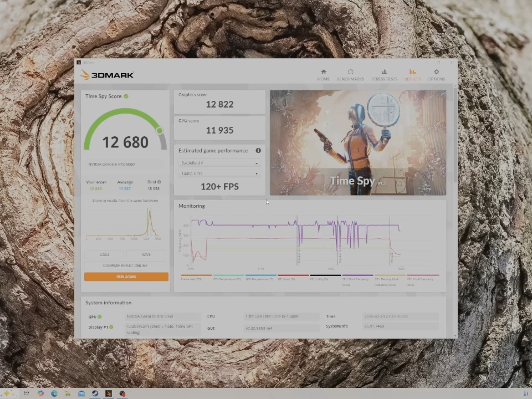Open Microsoft Edge from the taskbar
This screenshot has height=399, width=532.
(x=54, y=393)
